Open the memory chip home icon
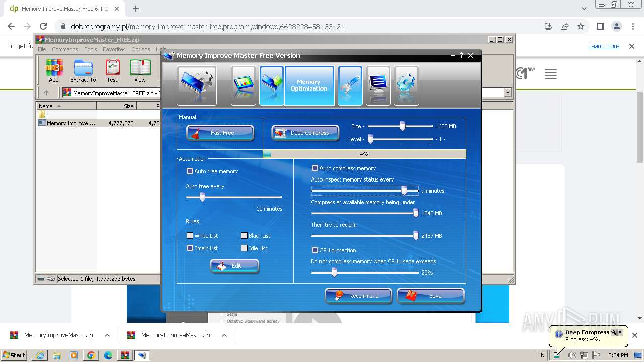The image size is (644, 362). tap(197, 85)
